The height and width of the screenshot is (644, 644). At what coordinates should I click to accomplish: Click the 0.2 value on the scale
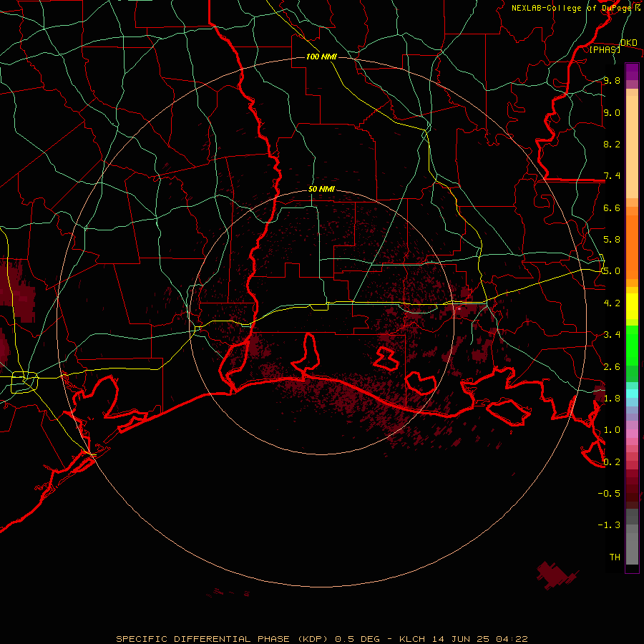tap(612, 462)
